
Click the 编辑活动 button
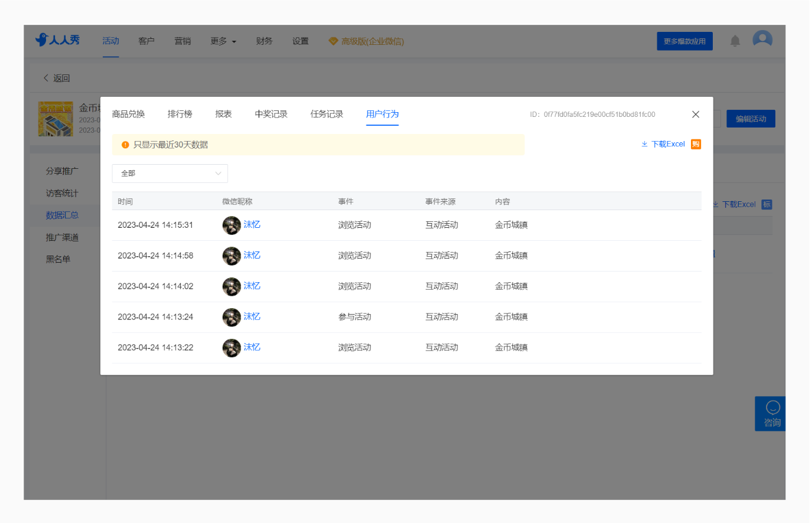(x=751, y=119)
